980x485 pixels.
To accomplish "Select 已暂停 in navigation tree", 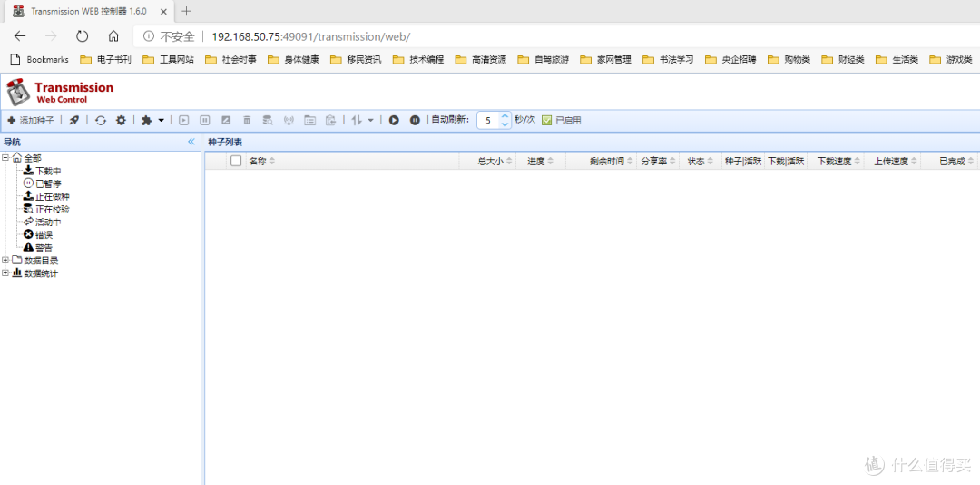I will coord(48,184).
